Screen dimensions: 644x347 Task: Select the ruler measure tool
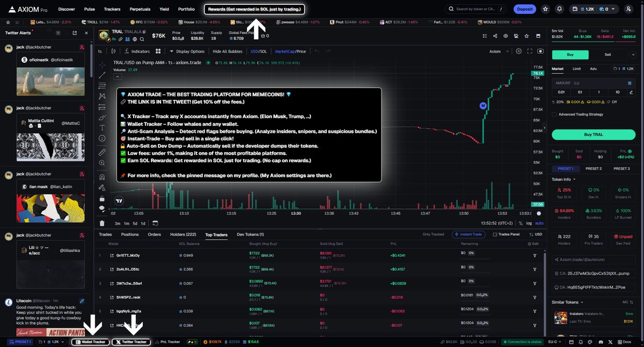pyautogui.click(x=102, y=152)
